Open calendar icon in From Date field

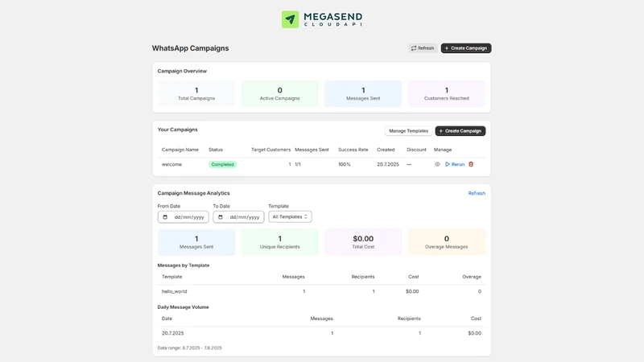pyautogui.click(x=165, y=217)
